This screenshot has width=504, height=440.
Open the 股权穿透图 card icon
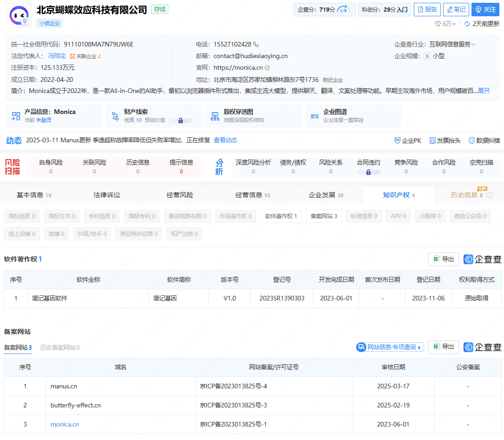coord(215,116)
